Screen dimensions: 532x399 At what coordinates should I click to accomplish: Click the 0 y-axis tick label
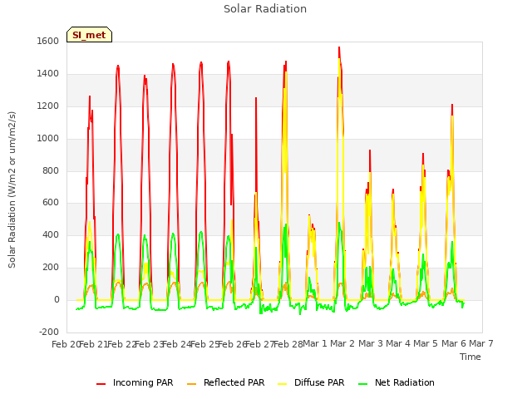click(x=57, y=300)
